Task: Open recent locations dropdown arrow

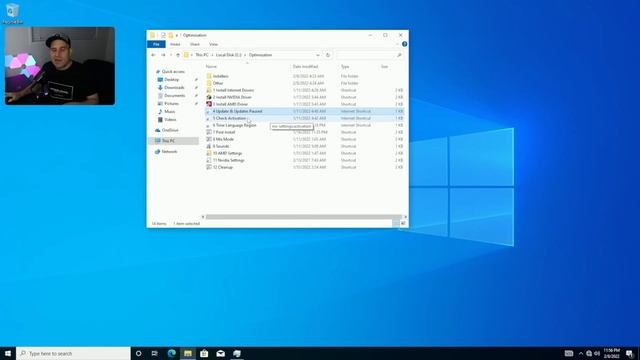Action: [x=171, y=55]
